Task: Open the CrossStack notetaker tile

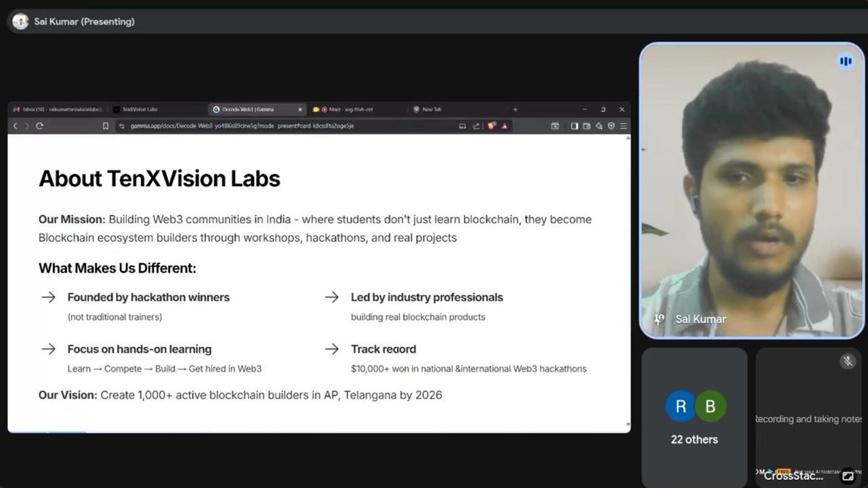Action: (809, 417)
